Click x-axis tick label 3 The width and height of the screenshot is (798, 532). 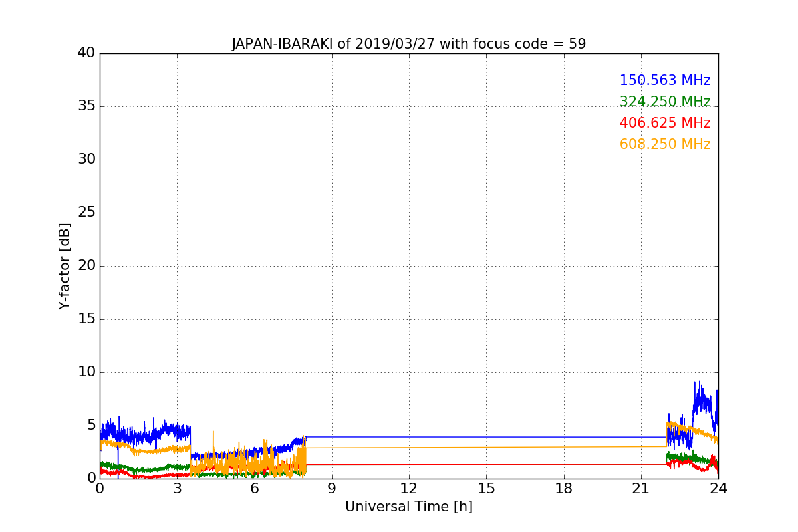[x=177, y=488]
